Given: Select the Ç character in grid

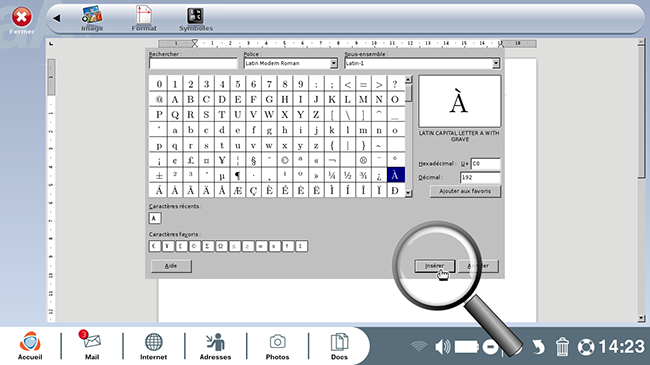Looking at the screenshot, I should pyautogui.click(x=253, y=190).
